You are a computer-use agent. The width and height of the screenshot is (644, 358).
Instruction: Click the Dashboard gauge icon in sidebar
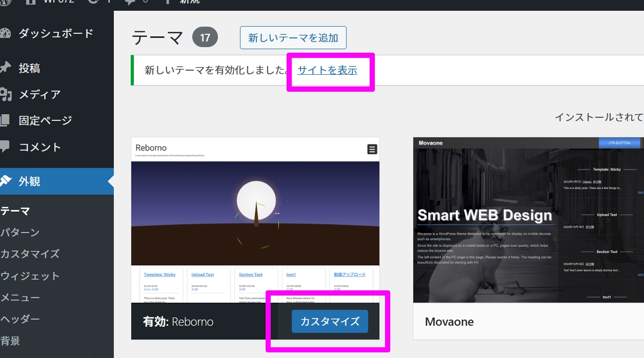[5, 34]
